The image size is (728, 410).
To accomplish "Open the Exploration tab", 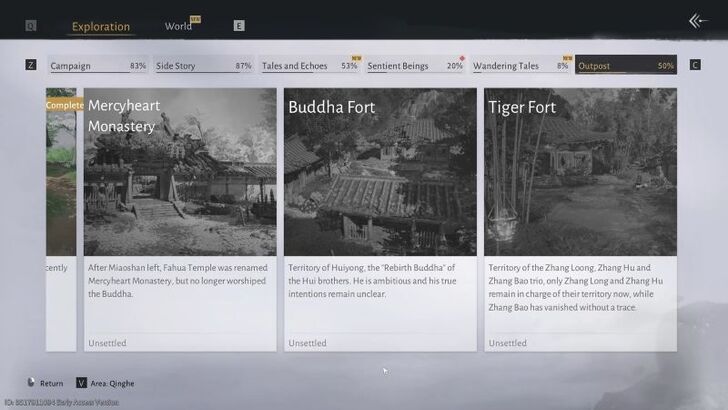I will [x=101, y=26].
